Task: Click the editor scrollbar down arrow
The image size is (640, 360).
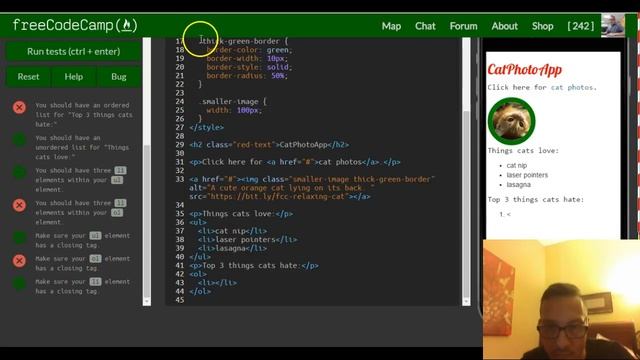Action: click(466, 302)
